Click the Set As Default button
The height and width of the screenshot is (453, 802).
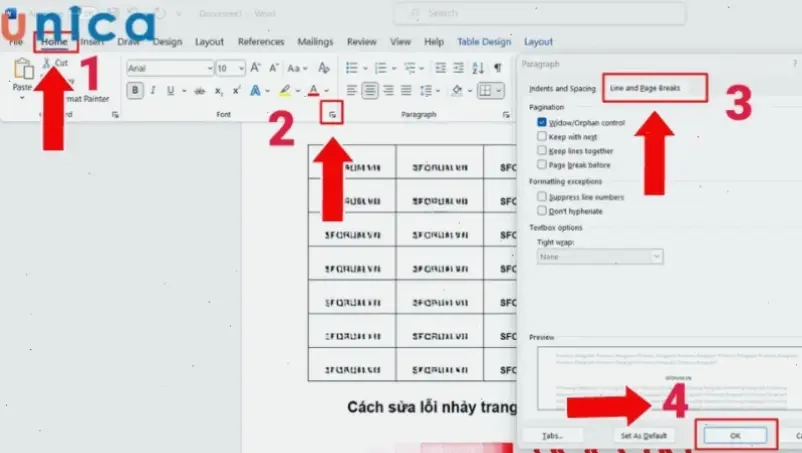click(644, 436)
